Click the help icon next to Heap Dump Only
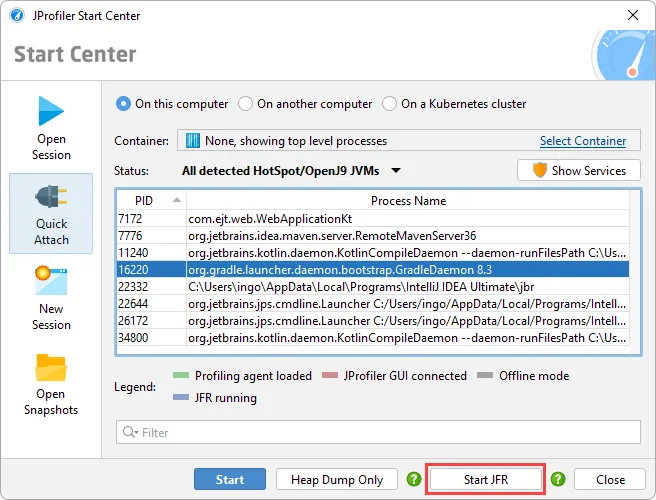 tap(414, 479)
